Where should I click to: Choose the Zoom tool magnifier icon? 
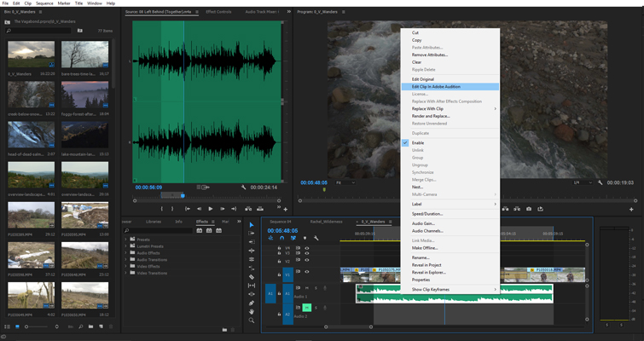(252, 321)
